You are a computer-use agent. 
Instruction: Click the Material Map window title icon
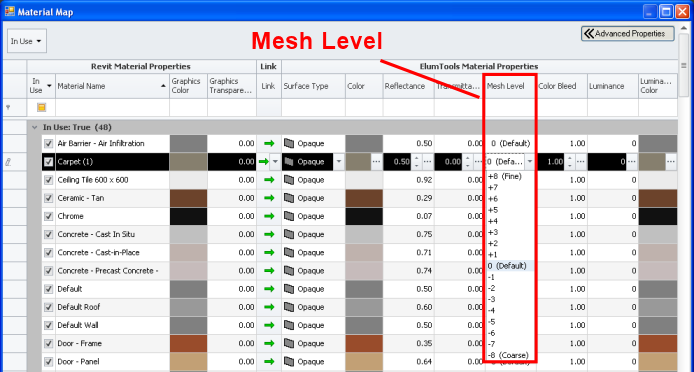click(x=10, y=12)
